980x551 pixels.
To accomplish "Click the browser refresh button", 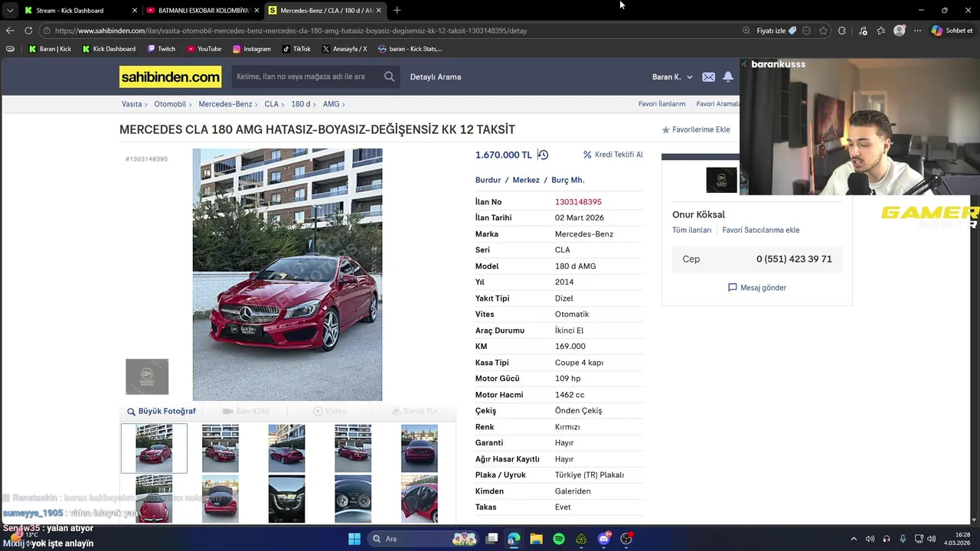I will pos(28,31).
